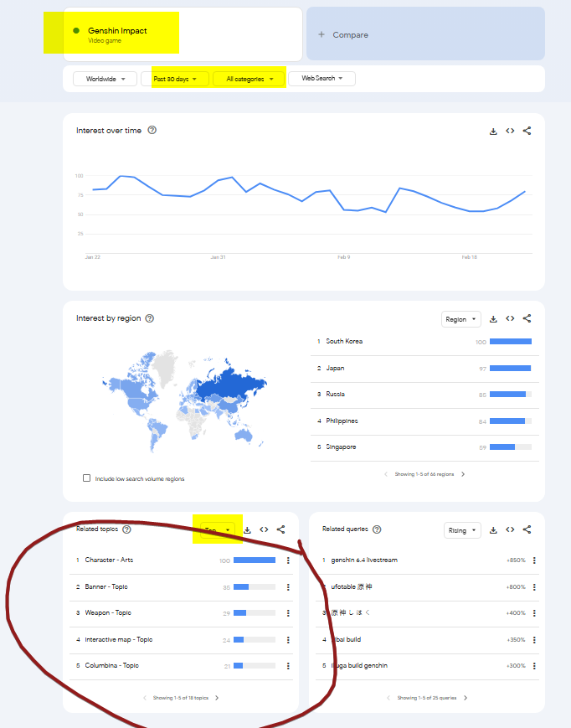Download Interest by region data

click(493, 319)
